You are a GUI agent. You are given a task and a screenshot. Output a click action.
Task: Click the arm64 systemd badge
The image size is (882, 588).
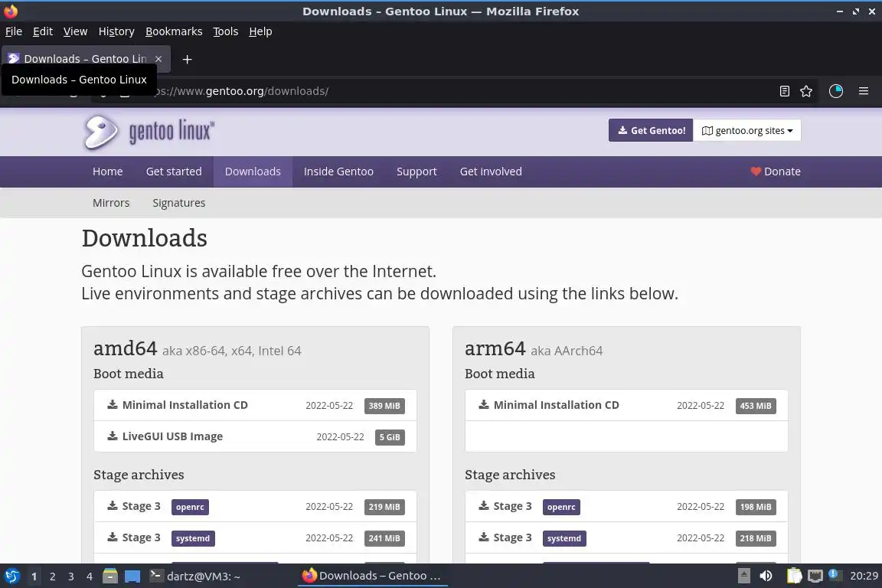(564, 538)
